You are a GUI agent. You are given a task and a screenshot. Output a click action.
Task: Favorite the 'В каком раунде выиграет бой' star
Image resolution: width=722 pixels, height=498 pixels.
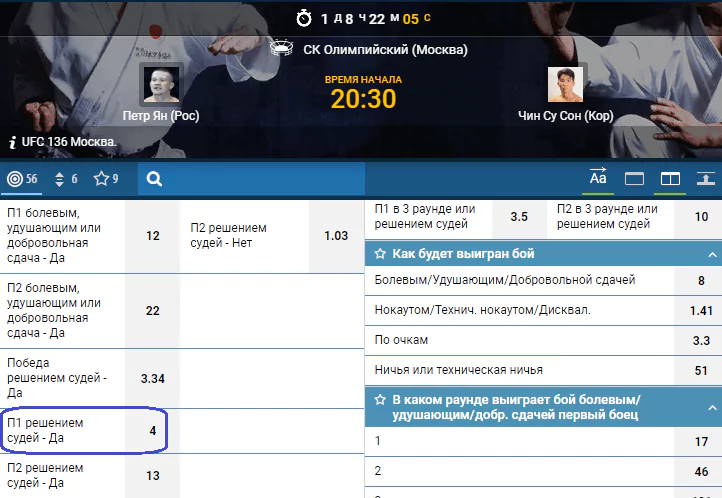point(380,400)
